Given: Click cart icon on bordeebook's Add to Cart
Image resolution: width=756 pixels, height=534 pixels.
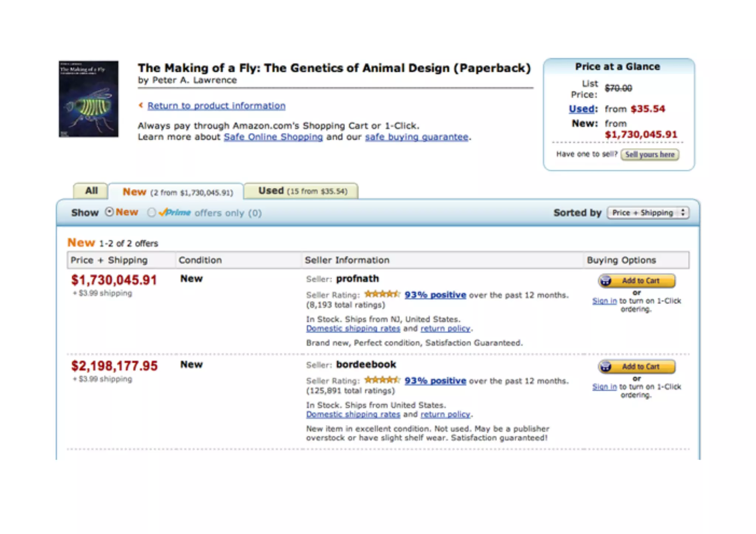Looking at the screenshot, I should (x=606, y=367).
